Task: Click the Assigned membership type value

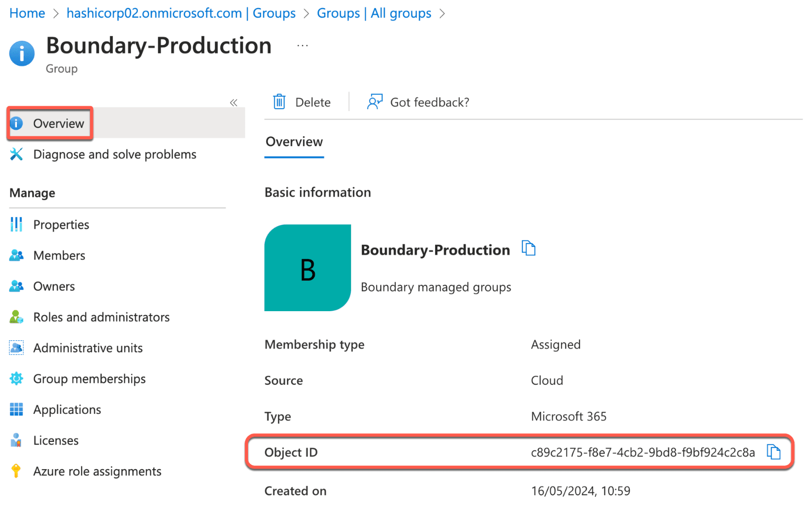Action: click(556, 344)
